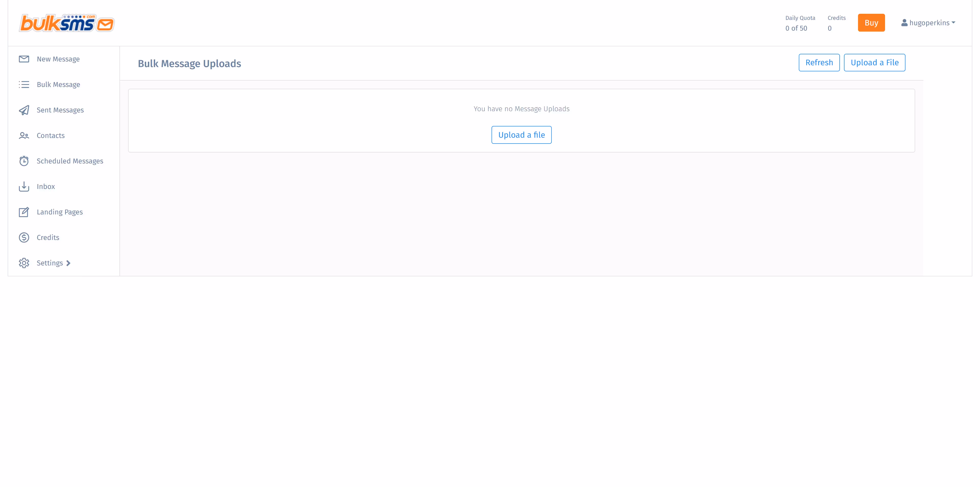Click the Credits dollar coin icon
The height and width of the screenshot is (487, 980).
click(24, 237)
